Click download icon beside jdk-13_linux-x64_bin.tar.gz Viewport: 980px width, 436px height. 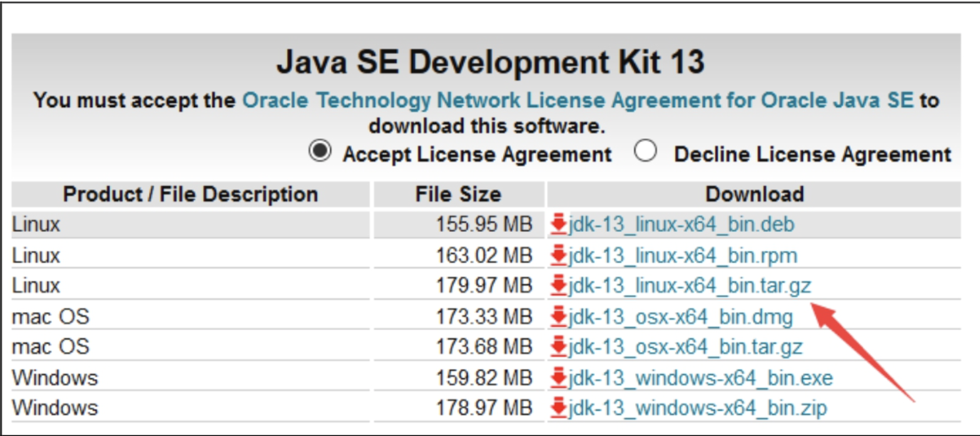coord(559,286)
